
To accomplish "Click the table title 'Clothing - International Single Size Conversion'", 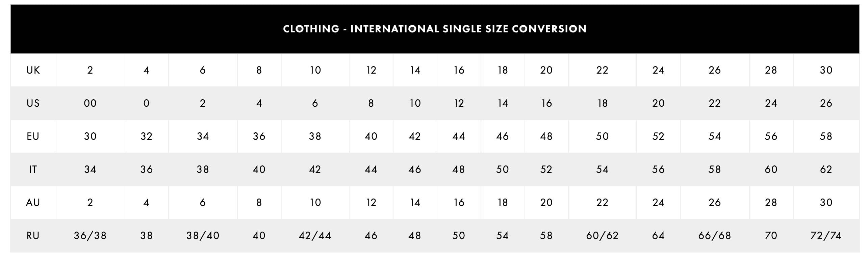I will [435, 29].
